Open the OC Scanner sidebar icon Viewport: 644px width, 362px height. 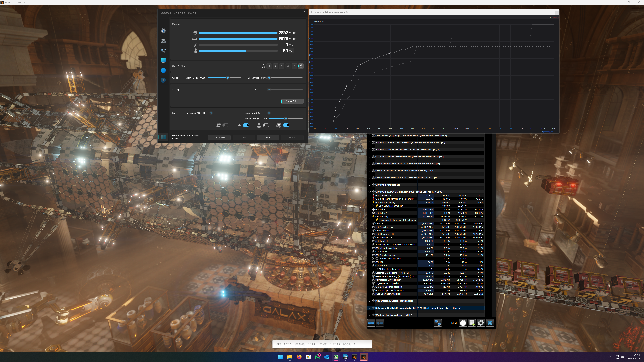163,50
